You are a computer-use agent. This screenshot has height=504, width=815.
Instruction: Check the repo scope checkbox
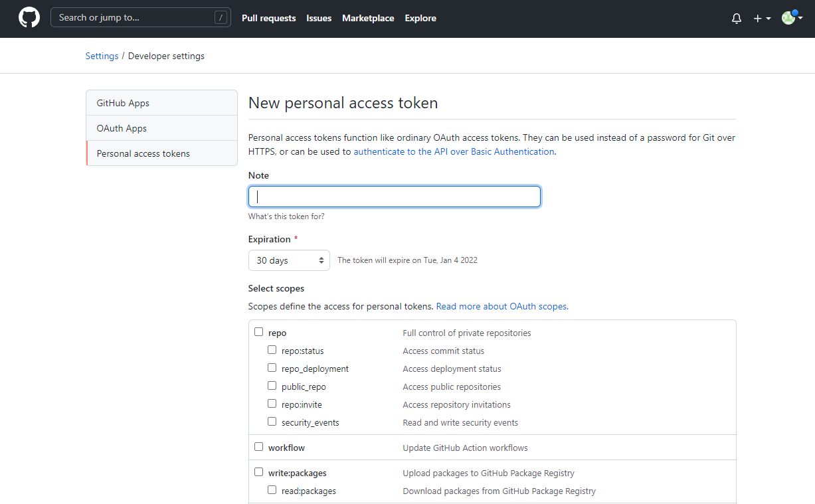point(259,332)
